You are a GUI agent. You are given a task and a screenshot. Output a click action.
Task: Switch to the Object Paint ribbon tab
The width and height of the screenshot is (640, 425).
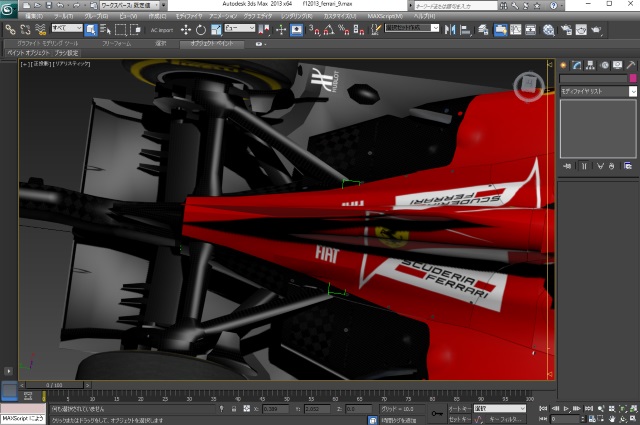[x=212, y=44]
